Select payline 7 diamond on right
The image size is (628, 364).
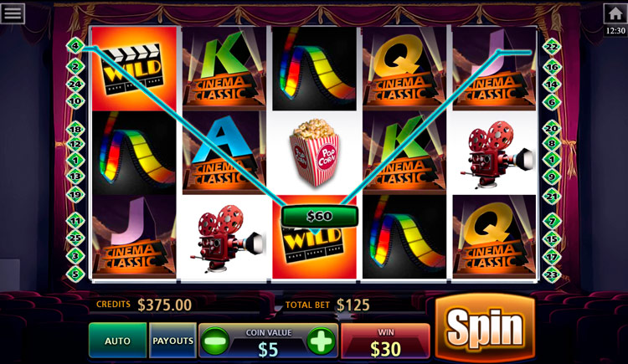552,221
